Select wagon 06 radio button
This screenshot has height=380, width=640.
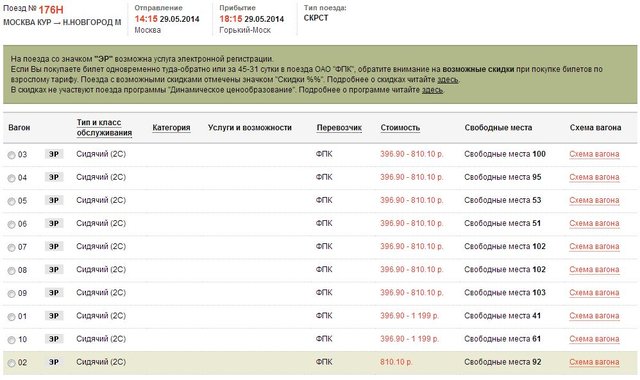[x=11, y=224]
